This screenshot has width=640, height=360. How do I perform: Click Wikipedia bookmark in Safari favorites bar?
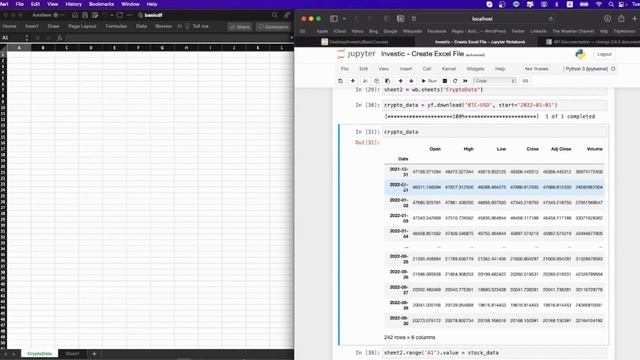(x=412, y=31)
